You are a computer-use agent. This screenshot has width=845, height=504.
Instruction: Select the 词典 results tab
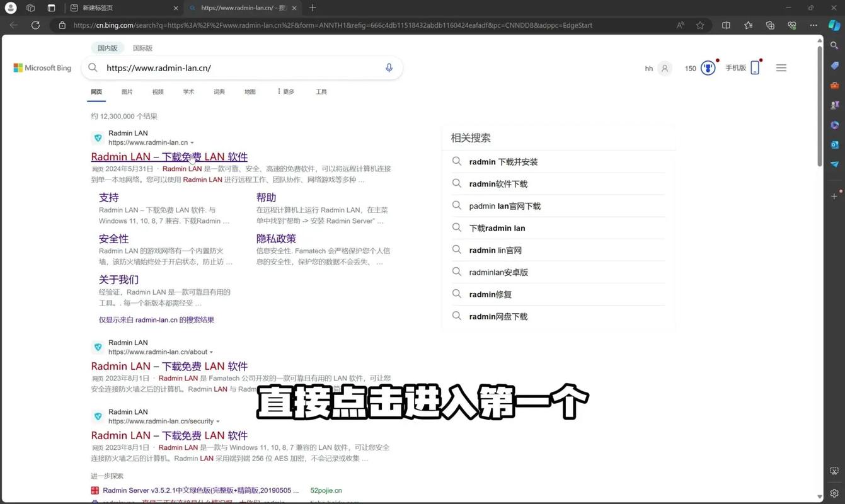[219, 92]
